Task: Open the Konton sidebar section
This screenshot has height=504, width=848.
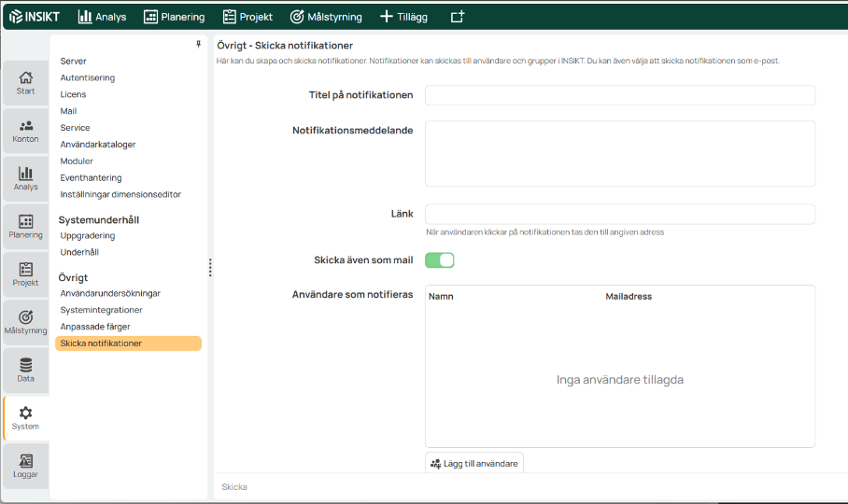Action: pyautogui.click(x=25, y=131)
